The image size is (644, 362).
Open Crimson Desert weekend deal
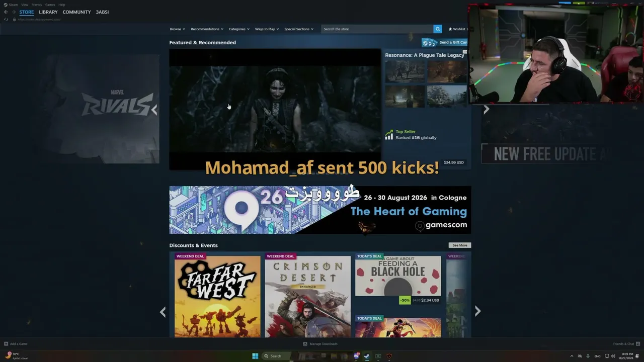tap(308, 297)
